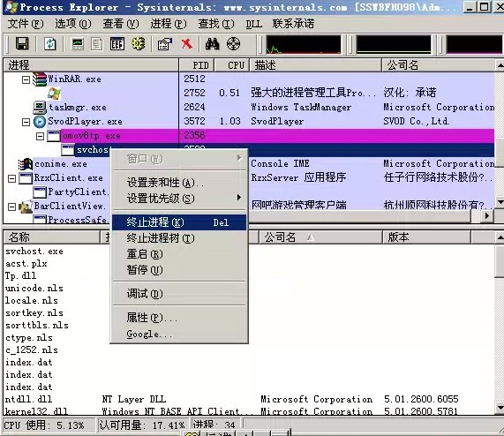Click the SvodPlayer.exe blue play icon
The height and width of the screenshot is (436, 504).
pos(40,122)
